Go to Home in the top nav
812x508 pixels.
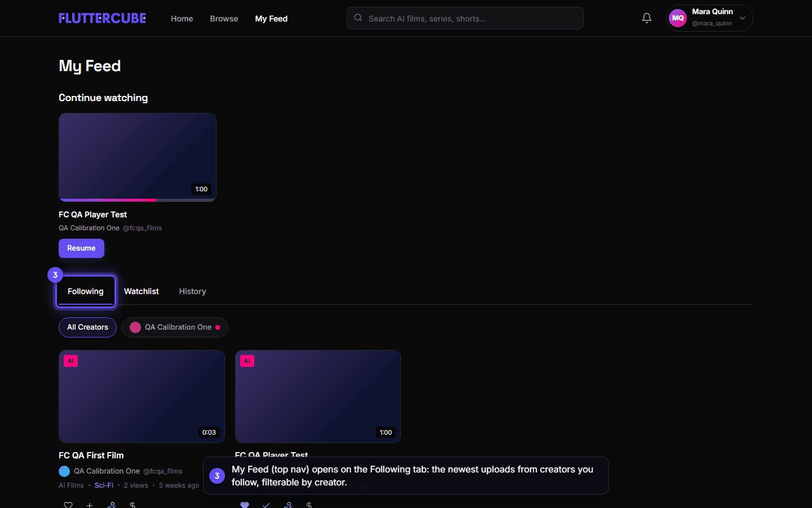(x=182, y=19)
